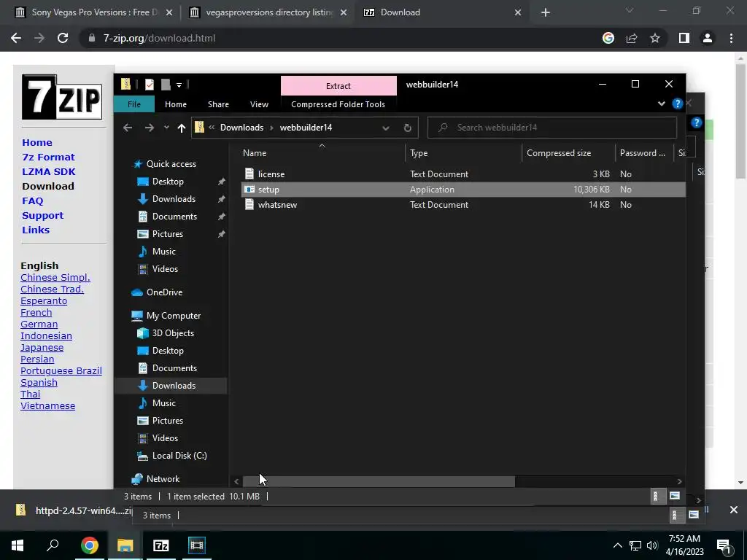Open Explorer recent locations dropdown
Viewport: 747px width, 560px height.
click(166, 127)
